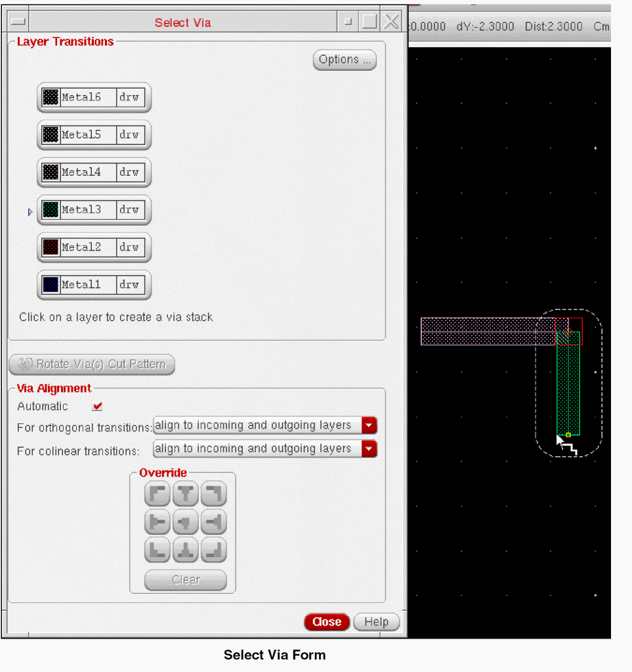Click the dY:-2.3000 status readout

coord(485,26)
